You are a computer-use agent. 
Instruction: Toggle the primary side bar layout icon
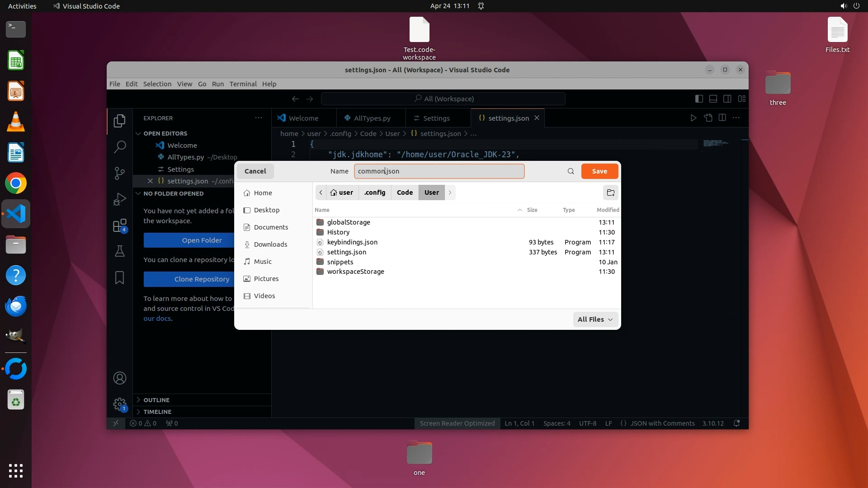[699, 99]
